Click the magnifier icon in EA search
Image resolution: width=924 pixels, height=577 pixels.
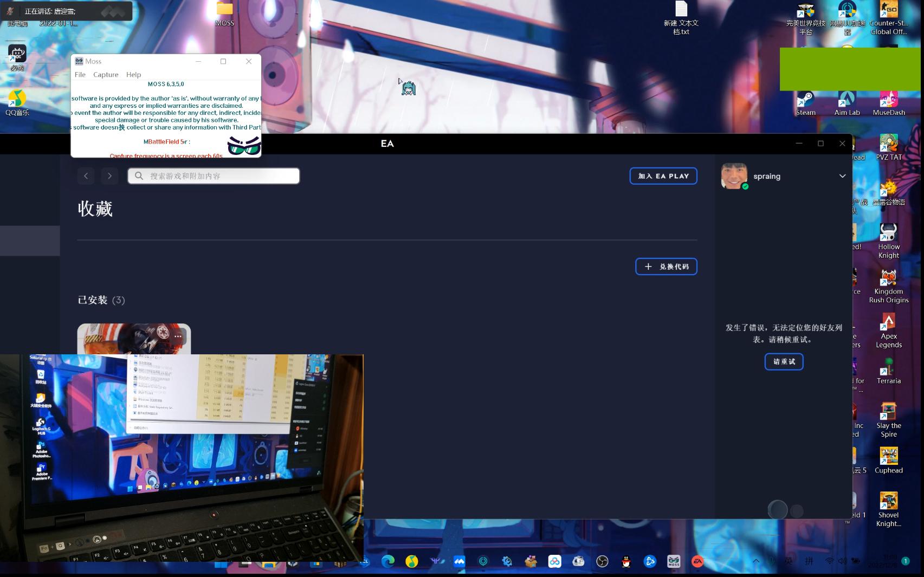[x=139, y=176]
